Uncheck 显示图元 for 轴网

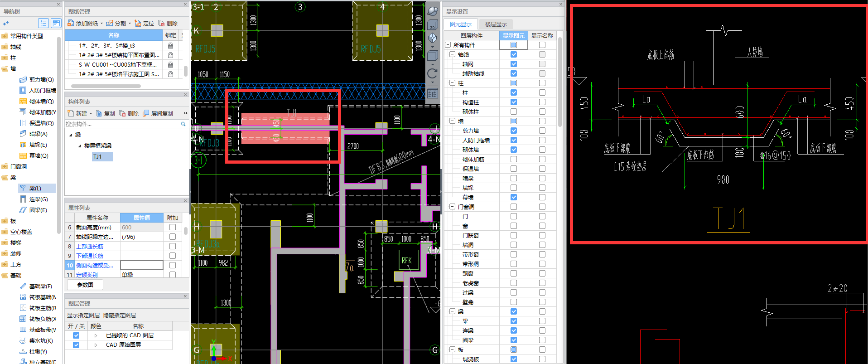click(x=514, y=64)
